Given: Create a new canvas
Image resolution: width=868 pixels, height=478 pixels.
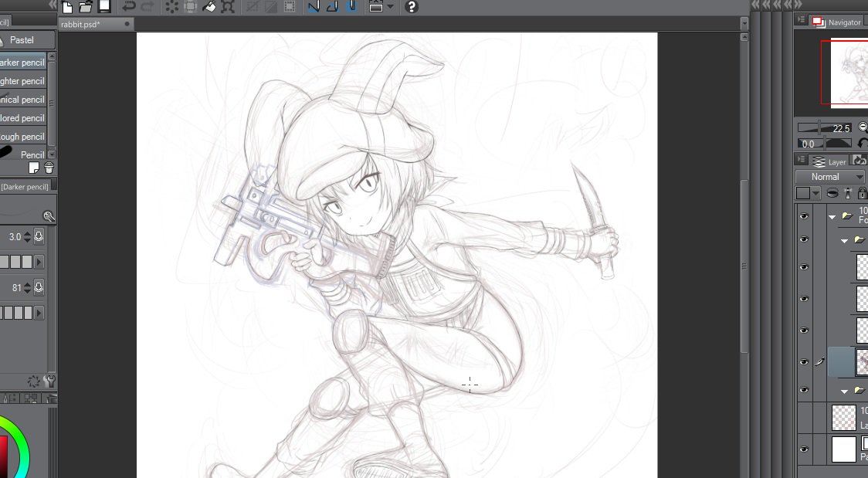Looking at the screenshot, I should [x=68, y=8].
